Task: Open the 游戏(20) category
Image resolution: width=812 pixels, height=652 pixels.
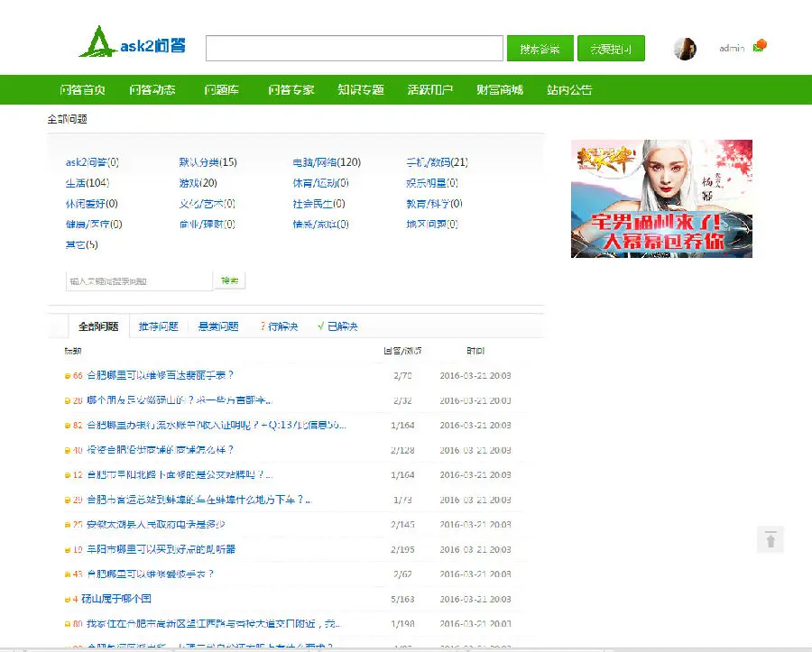Action: coord(198,183)
